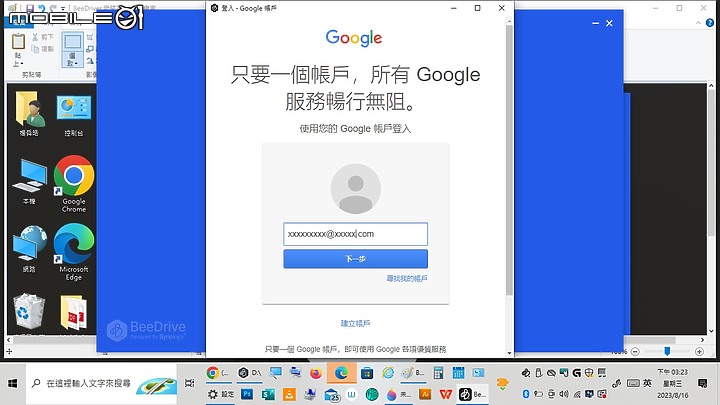Click Paint vertical scrollbar up arrow
The width and height of the screenshot is (720, 405).
click(711, 86)
